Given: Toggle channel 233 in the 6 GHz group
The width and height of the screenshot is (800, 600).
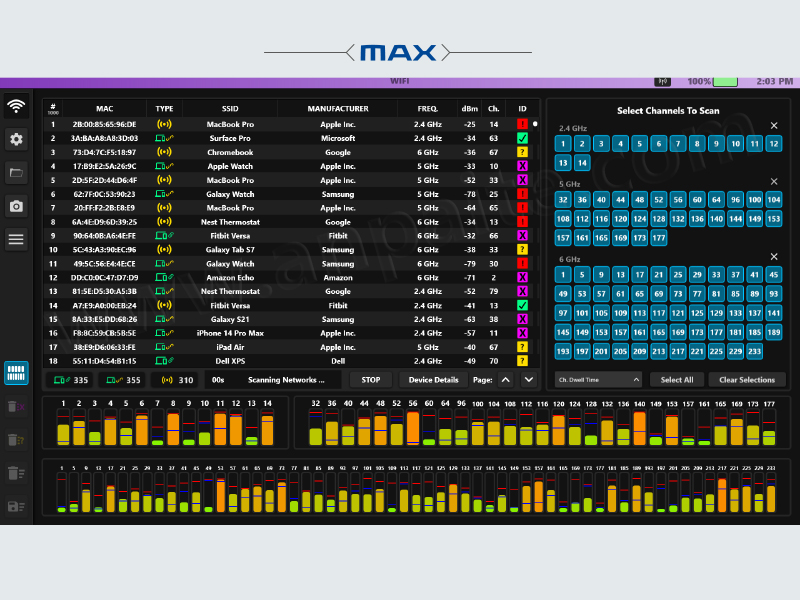Looking at the screenshot, I should click(753, 351).
